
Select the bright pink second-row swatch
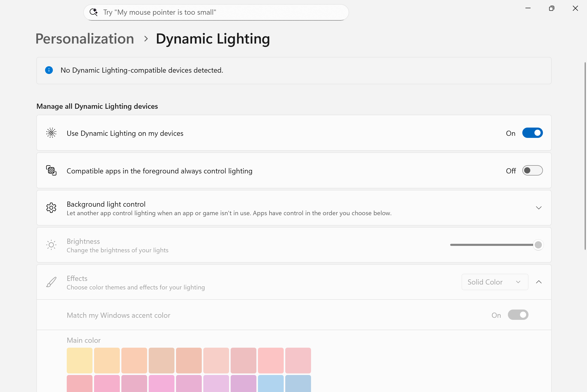point(162,383)
